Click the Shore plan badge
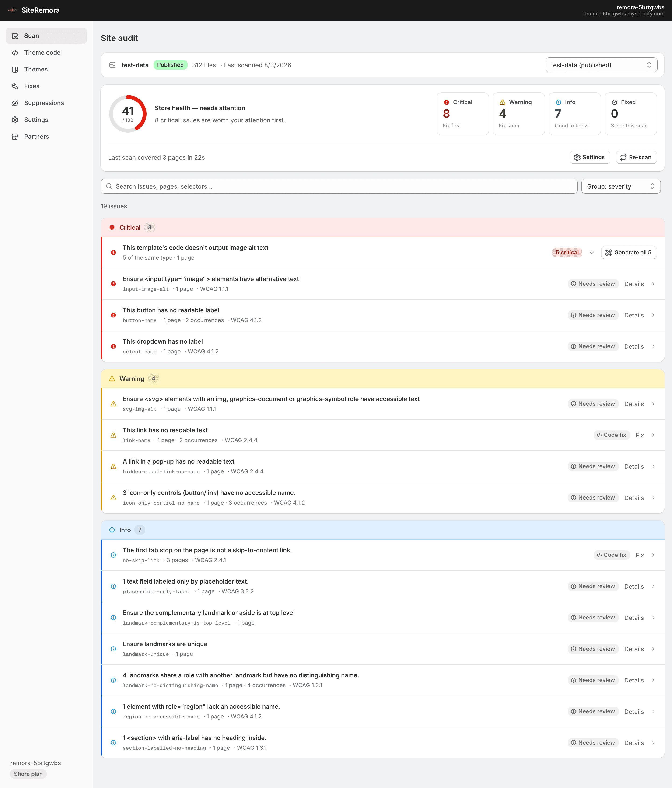This screenshot has width=672, height=788. 28,774
